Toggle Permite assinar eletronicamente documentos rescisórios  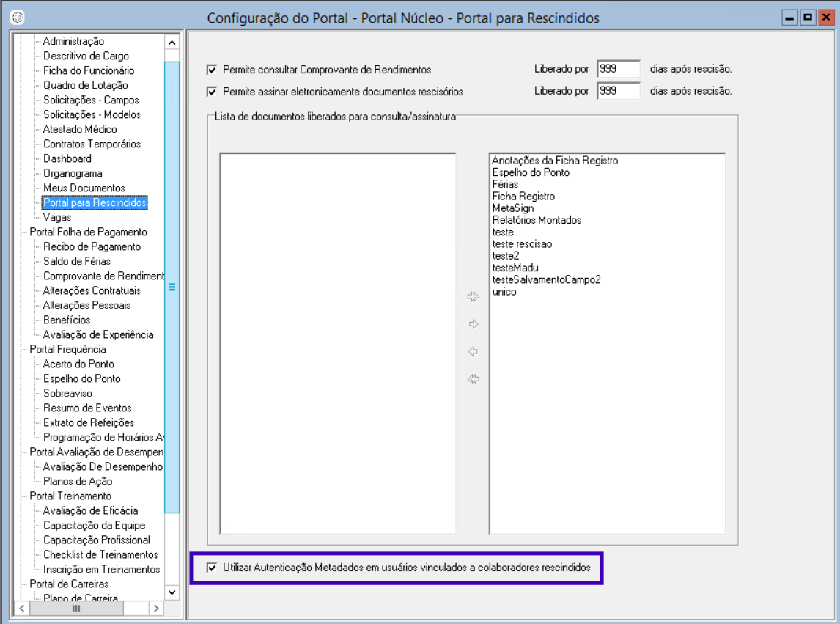(x=212, y=92)
